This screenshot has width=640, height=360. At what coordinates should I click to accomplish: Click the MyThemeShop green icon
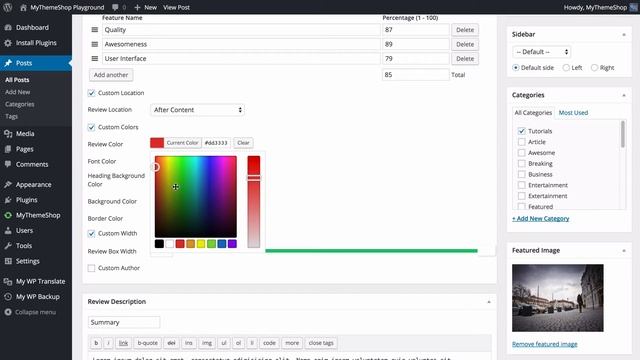[x=8, y=215]
